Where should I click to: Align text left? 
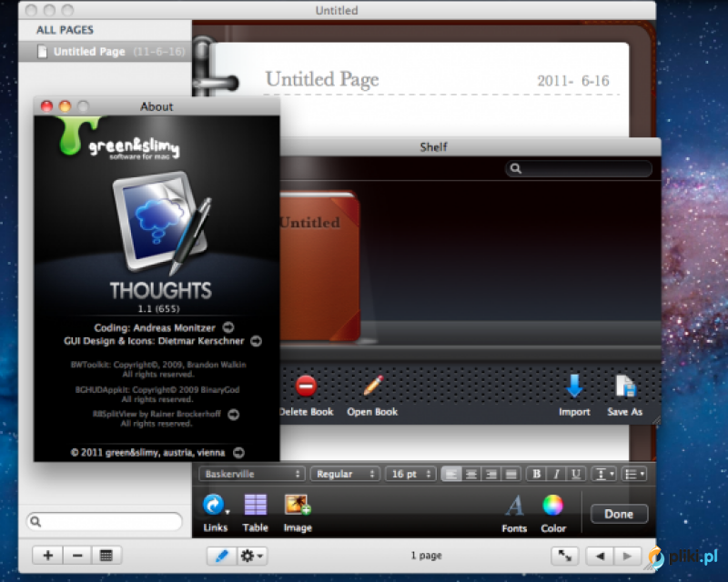click(x=451, y=474)
